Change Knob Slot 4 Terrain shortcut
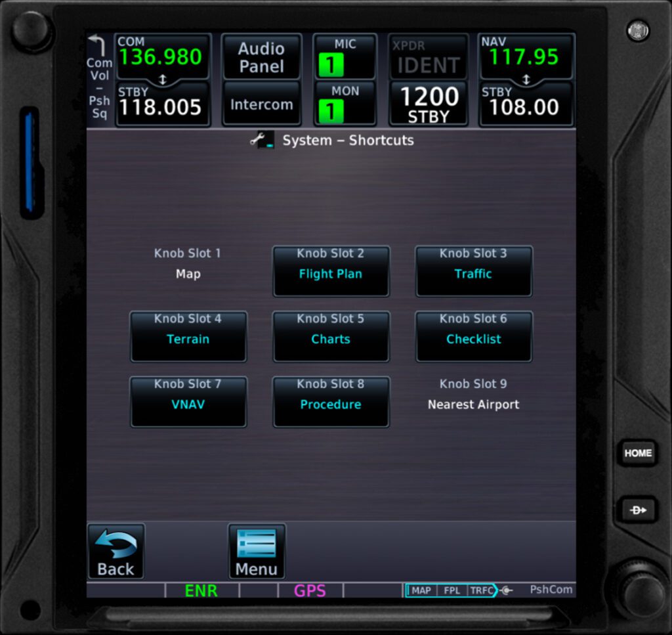This screenshot has width=672, height=635. coord(188,336)
